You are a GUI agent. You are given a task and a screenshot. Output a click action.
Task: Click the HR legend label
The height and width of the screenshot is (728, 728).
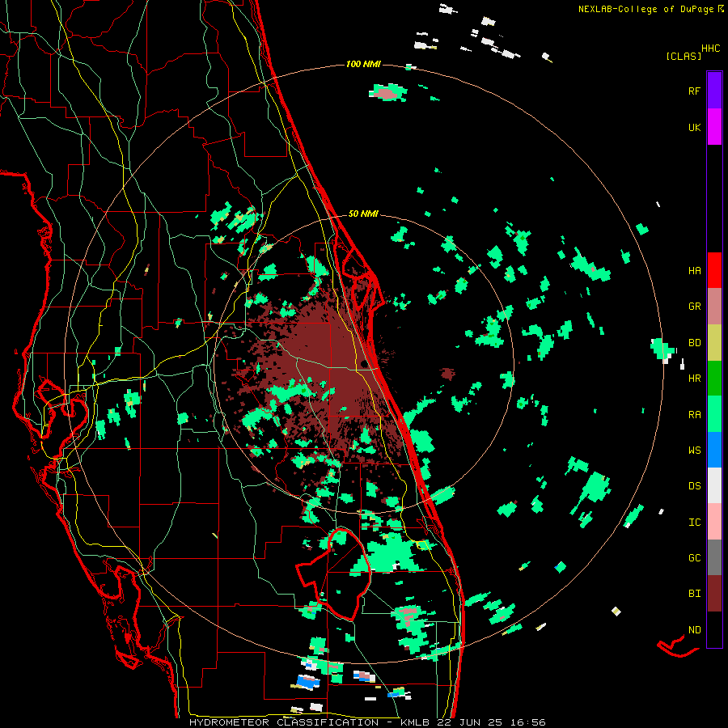[694, 379]
